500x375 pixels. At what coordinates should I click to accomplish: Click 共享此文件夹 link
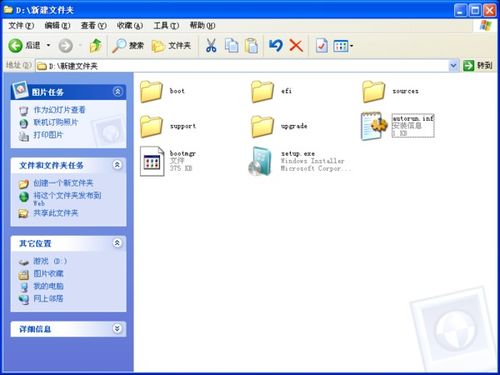click(x=56, y=213)
